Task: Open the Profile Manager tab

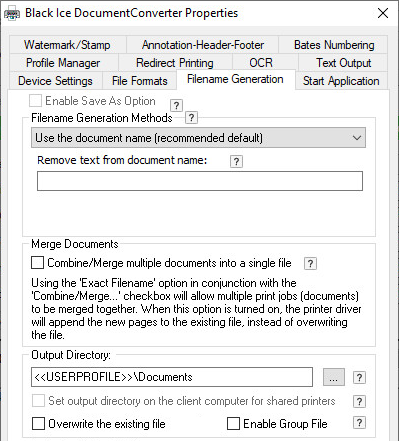Action: 63,63
